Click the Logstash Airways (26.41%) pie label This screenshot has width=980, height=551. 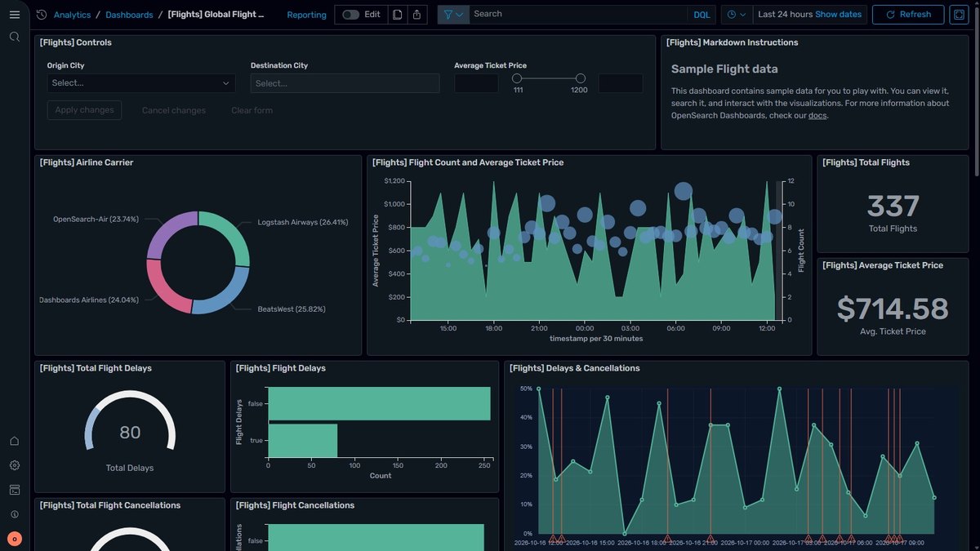click(x=303, y=222)
